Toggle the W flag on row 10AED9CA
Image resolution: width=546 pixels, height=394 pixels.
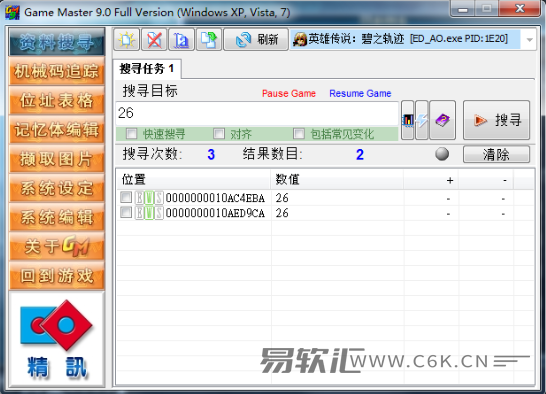coord(149,213)
